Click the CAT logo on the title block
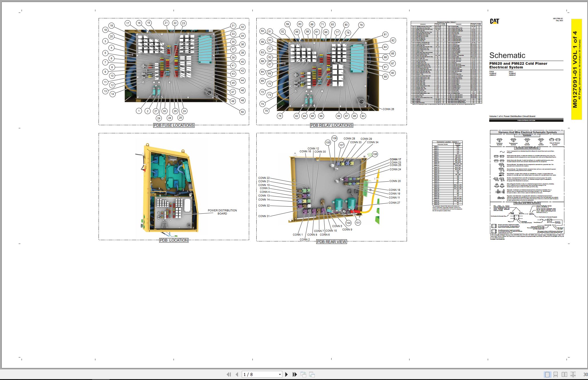The image size is (588, 380). click(x=494, y=21)
